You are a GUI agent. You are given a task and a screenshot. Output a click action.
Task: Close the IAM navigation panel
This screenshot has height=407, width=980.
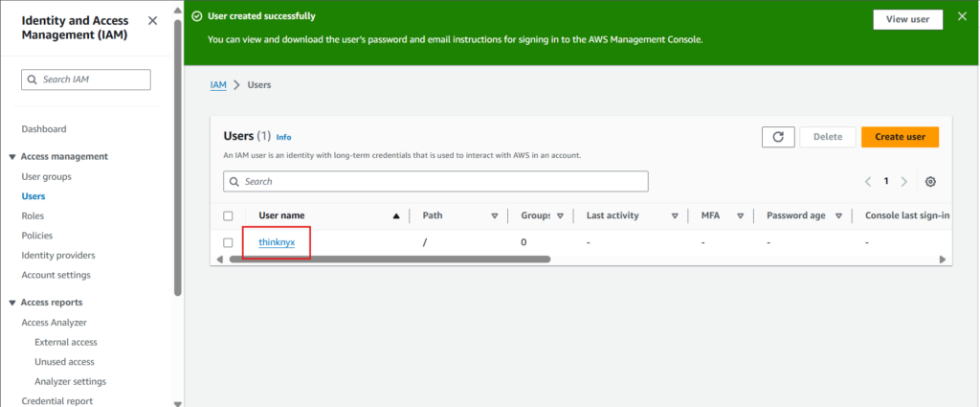coord(153,21)
